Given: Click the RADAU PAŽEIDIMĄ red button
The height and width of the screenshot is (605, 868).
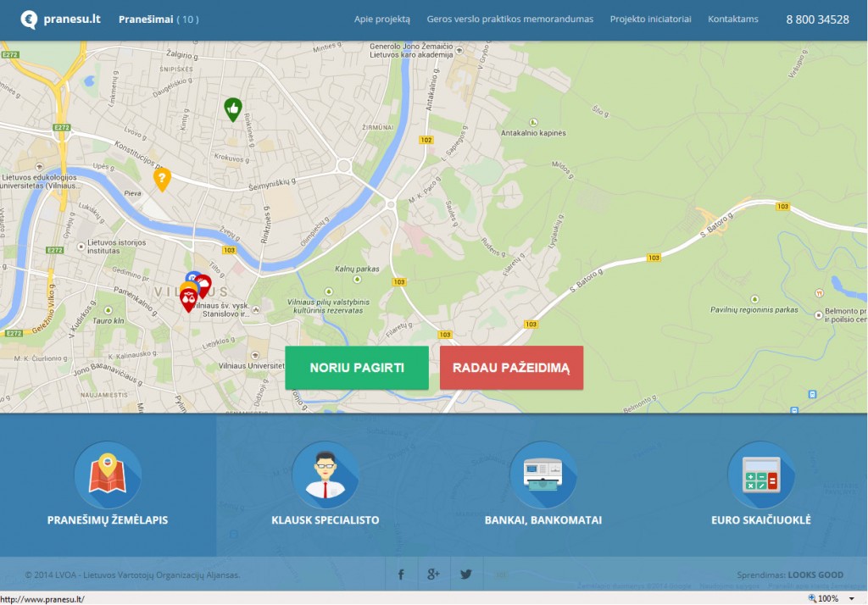Looking at the screenshot, I should [511, 368].
